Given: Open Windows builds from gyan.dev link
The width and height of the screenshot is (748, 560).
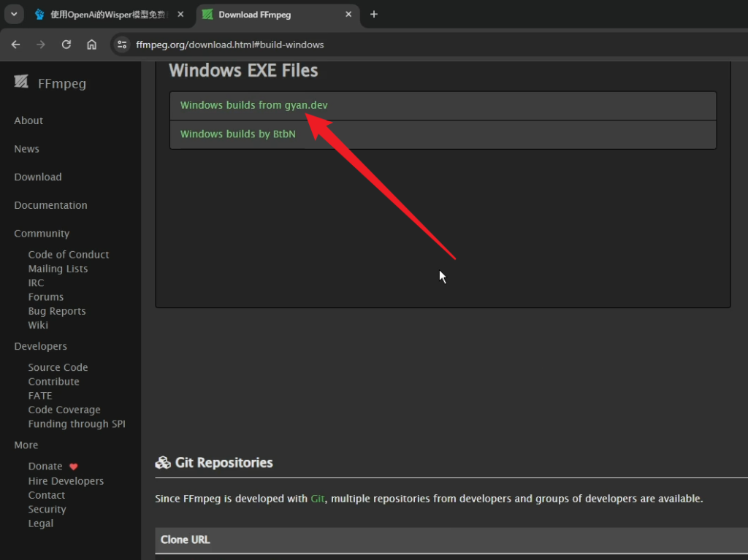Looking at the screenshot, I should 253,105.
